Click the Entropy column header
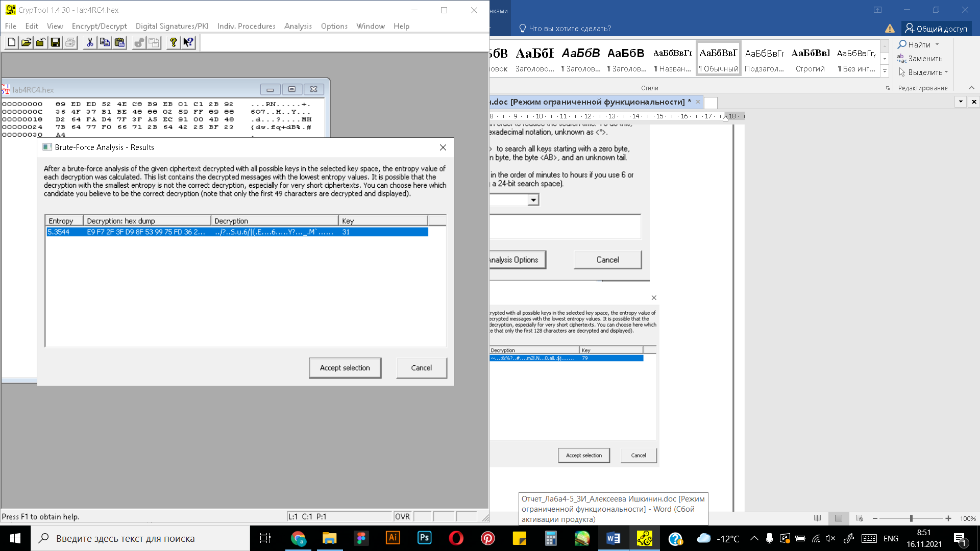Screen dimensions: 980x551 (x=64, y=221)
